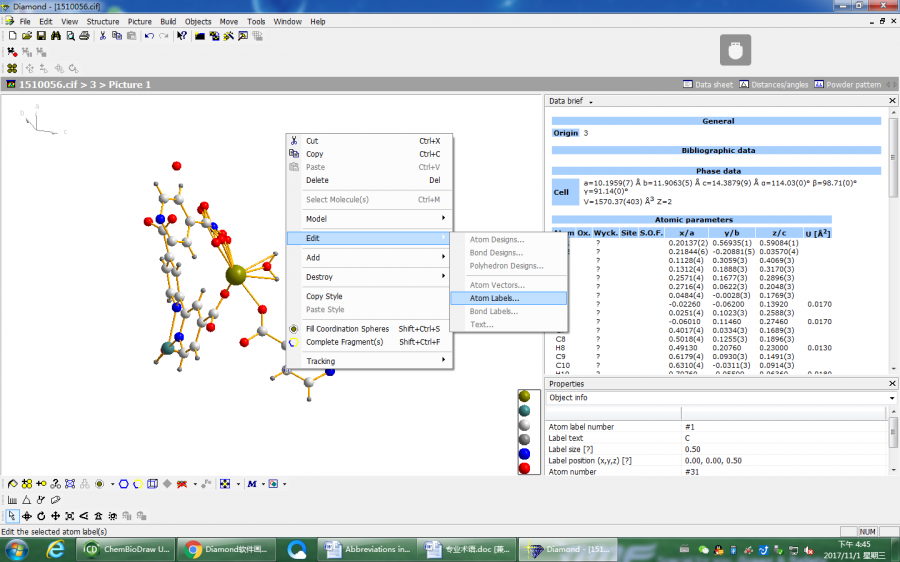
Task: Open a file using the folder icon
Action: point(27,36)
